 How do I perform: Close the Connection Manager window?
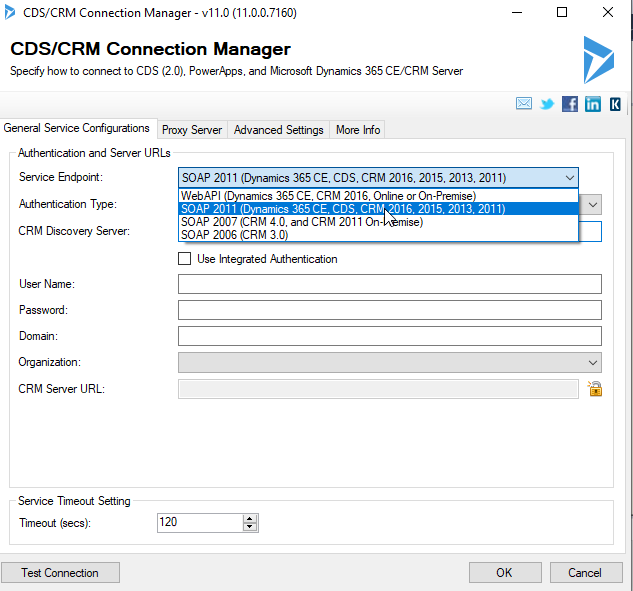coord(608,13)
